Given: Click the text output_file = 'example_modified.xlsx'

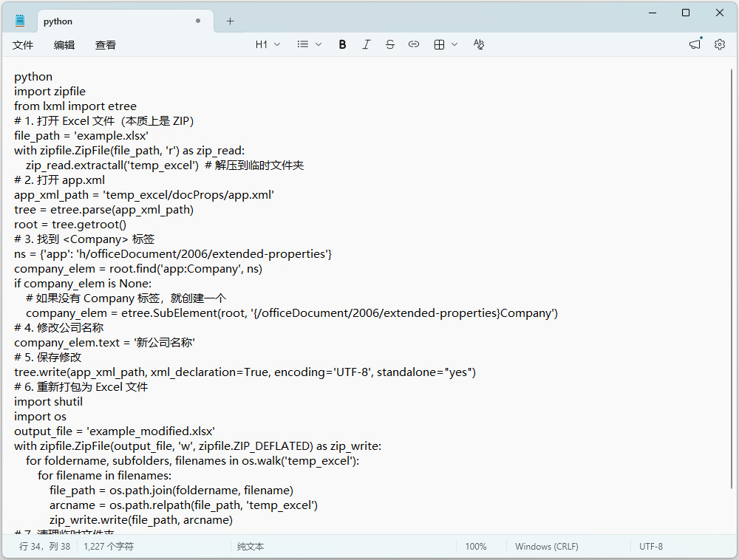Looking at the screenshot, I should click(x=115, y=431).
